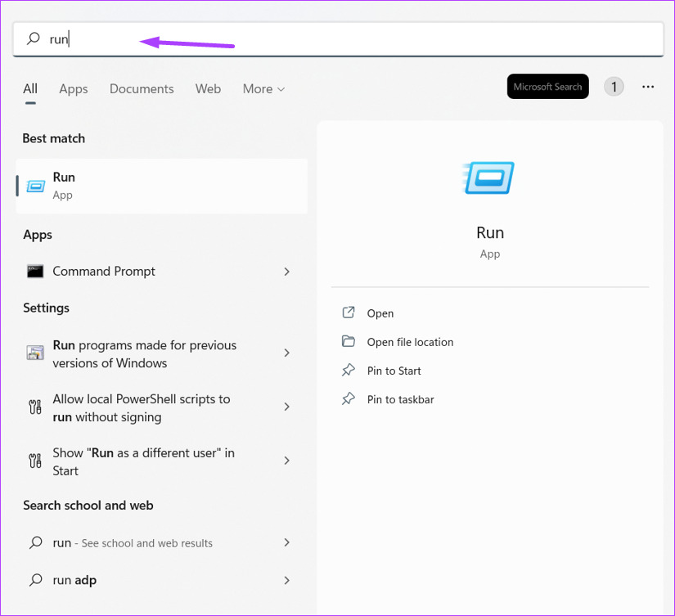Click the 'Run' title in details pane
675x616 pixels.
[x=490, y=233]
